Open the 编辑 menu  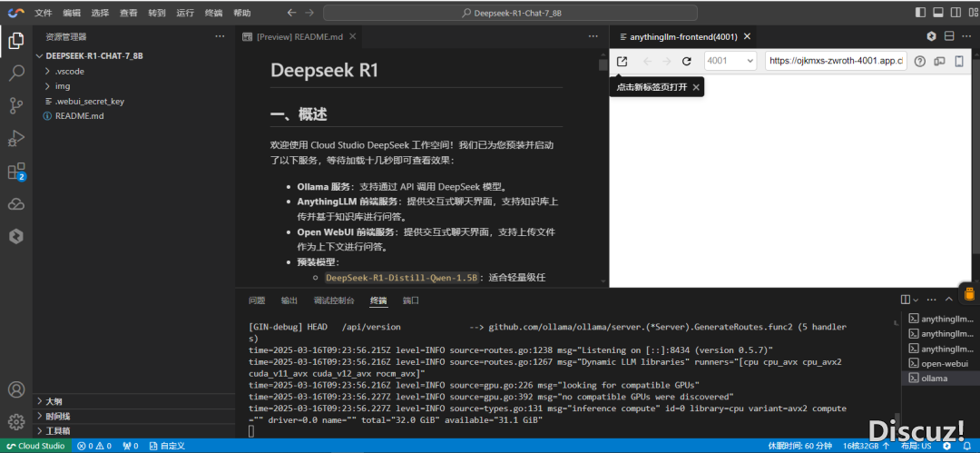coord(72,13)
